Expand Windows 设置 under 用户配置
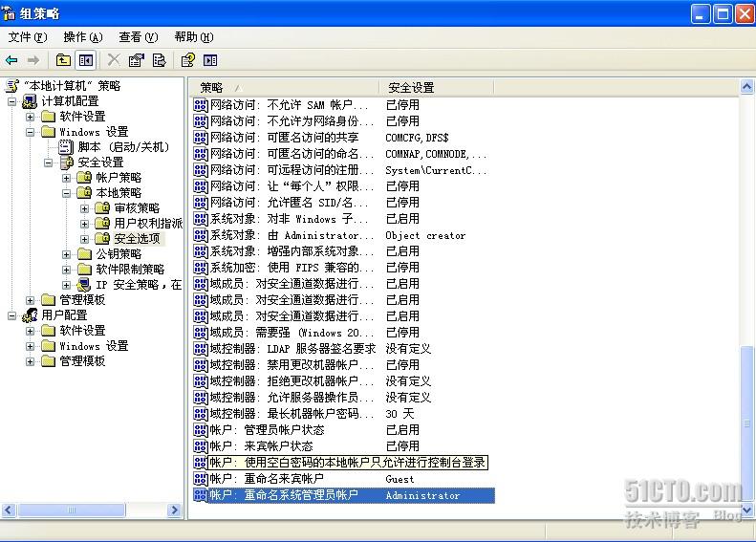The image size is (756, 542). click(30, 346)
